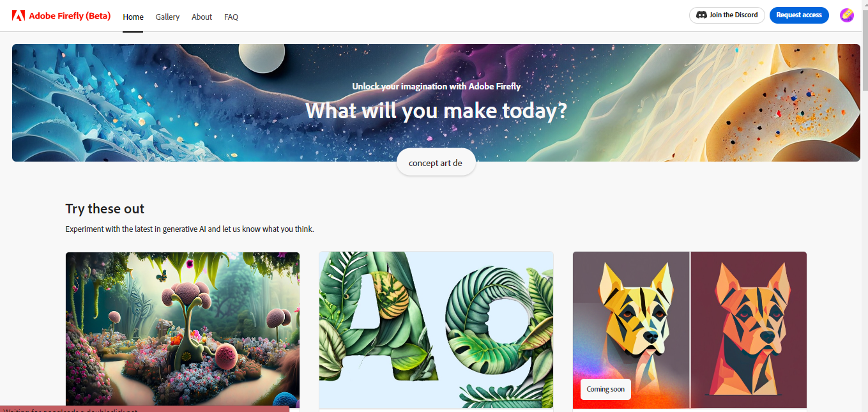
Task: Select the orange geometric dog image
Action: (x=749, y=330)
